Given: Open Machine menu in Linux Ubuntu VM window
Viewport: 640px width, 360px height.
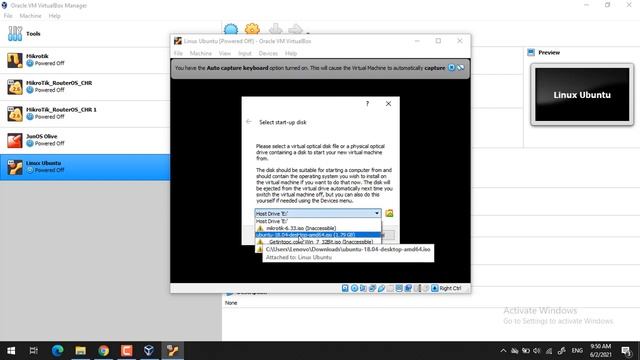Looking at the screenshot, I should 201,53.
